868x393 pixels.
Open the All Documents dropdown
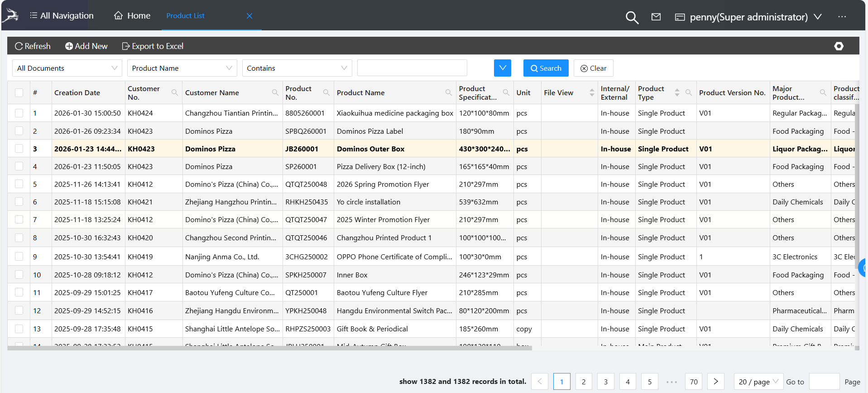coord(67,68)
